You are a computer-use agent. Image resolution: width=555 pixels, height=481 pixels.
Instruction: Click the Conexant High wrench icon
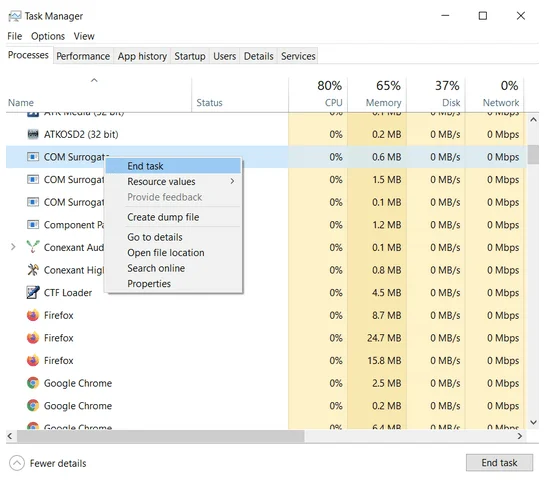click(33, 270)
